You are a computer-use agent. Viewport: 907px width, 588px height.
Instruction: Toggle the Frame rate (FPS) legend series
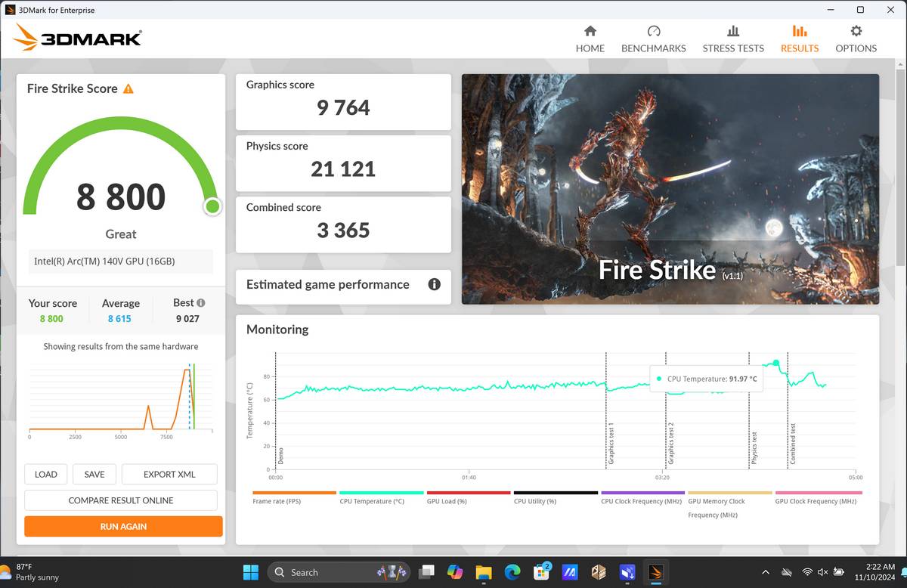click(294, 498)
